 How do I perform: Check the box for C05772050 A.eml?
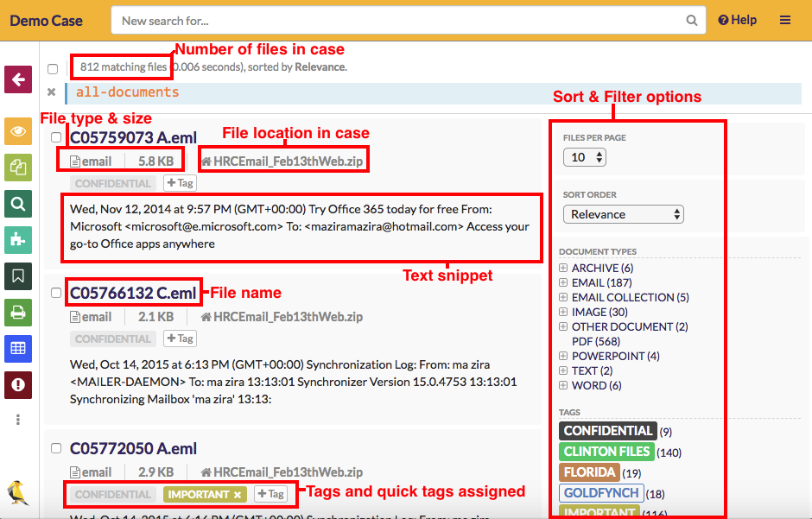pos(56,448)
